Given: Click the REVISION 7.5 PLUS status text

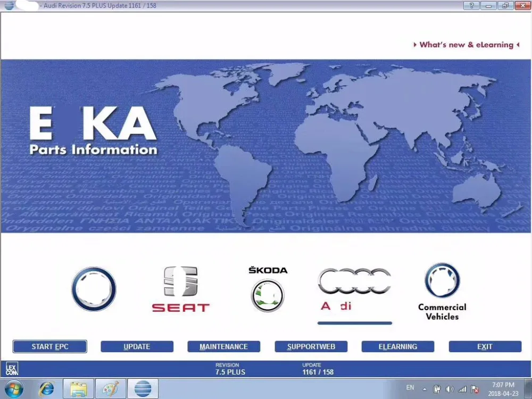Looking at the screenshot, I should coord(230,369).
